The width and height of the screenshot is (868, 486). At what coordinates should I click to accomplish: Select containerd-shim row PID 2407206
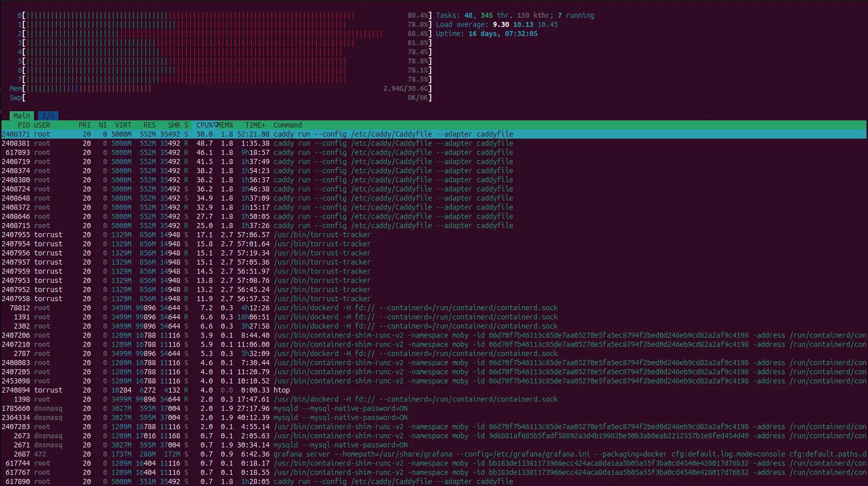point(434,335)
